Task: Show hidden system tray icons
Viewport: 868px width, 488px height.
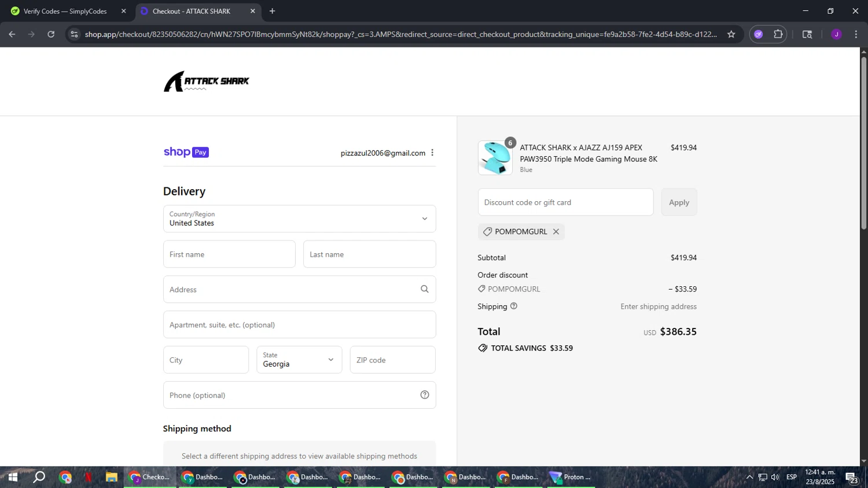Action: 749,477
